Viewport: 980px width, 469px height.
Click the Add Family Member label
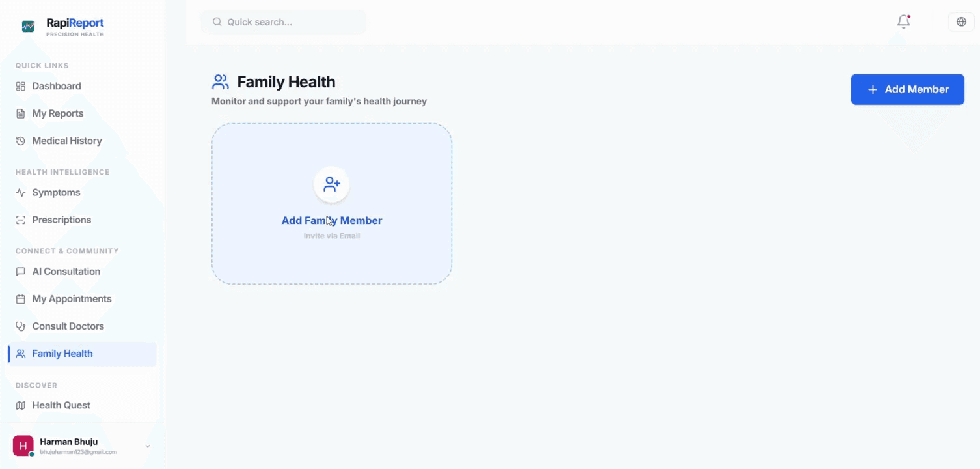tap(332, 221)
